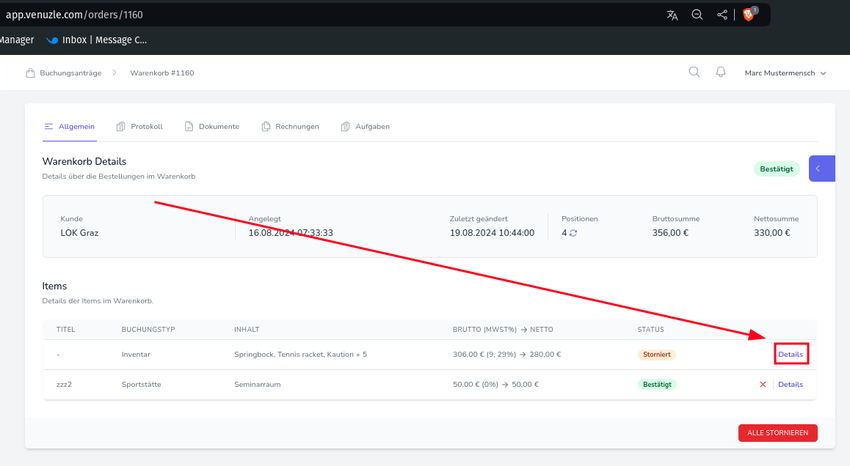The height and width of the screenshot is (466, 850).
Task: Open the notifications bell icon
Action: [x=720, y=72]
